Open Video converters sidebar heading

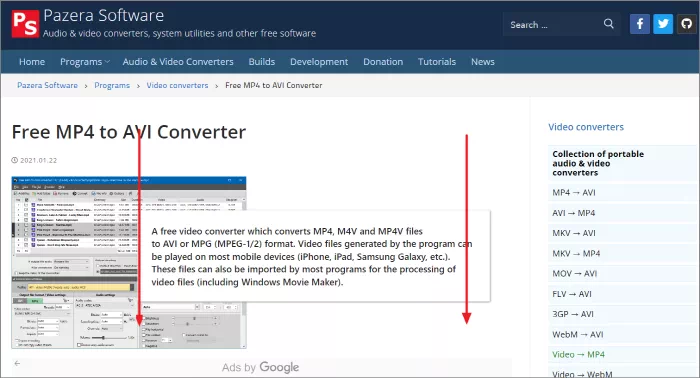[x=586, y=127]
